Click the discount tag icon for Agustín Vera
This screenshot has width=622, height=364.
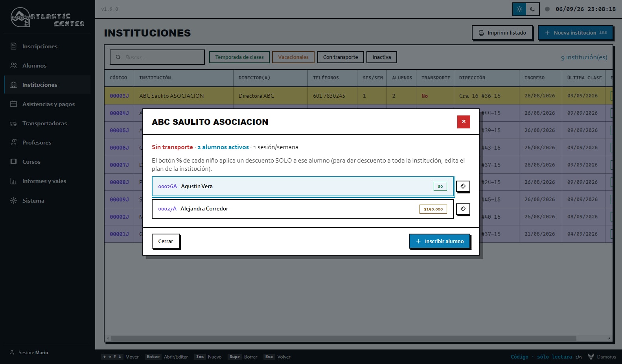tap(463, 186)
